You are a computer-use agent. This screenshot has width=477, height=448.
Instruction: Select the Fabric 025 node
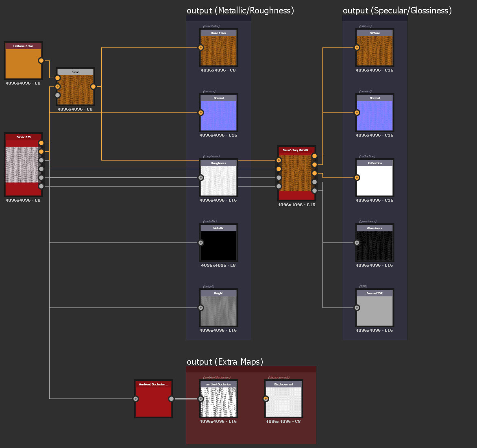pyautogui.click(x=24, y=165)
